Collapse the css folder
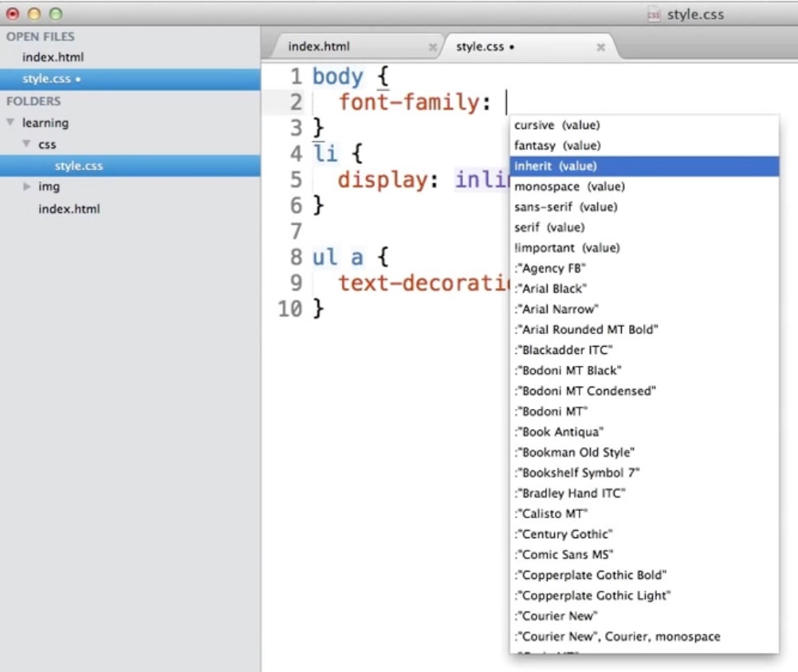This screenshot has width=798, height=672. pyautogui.click(x=26, y=144)
